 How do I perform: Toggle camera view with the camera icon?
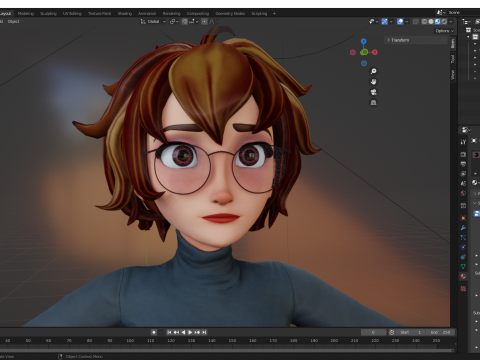(x=373, y=92)
